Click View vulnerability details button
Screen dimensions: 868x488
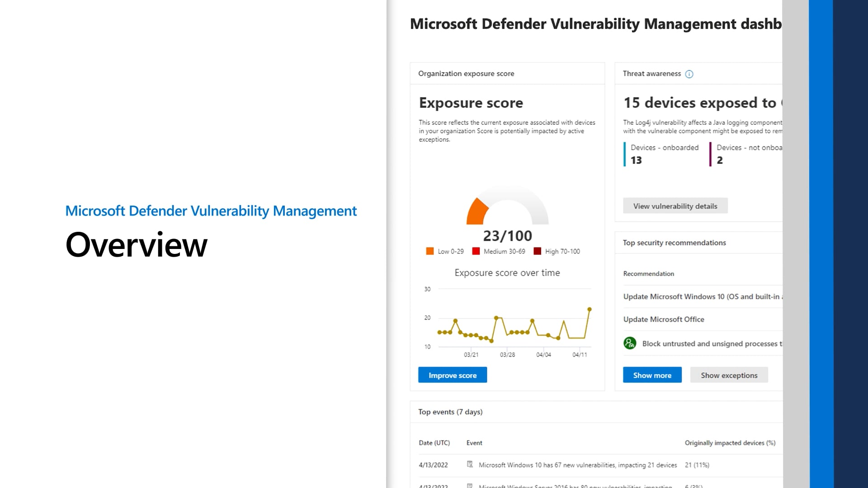(675, 206)
